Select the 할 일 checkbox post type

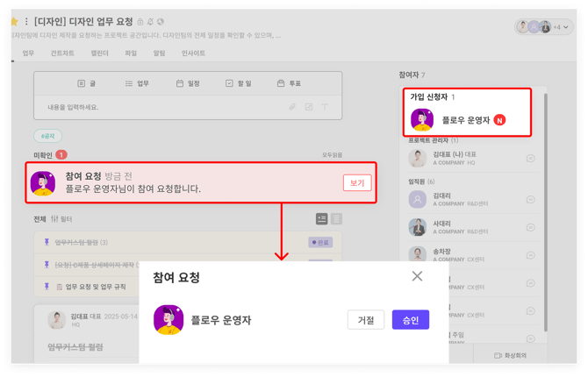click(x=239, y=83)
